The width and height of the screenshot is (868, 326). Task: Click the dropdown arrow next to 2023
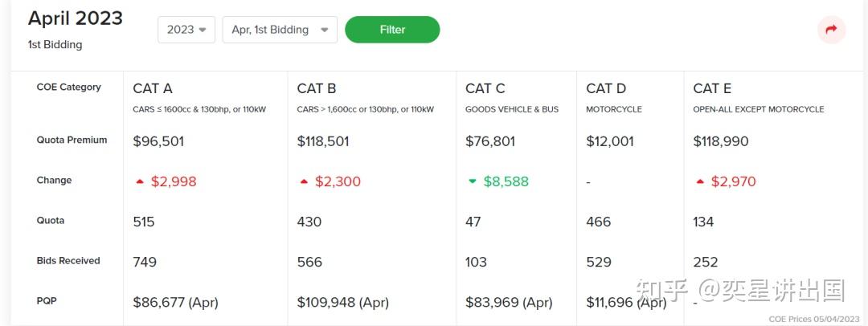click(x=202, y=30)
